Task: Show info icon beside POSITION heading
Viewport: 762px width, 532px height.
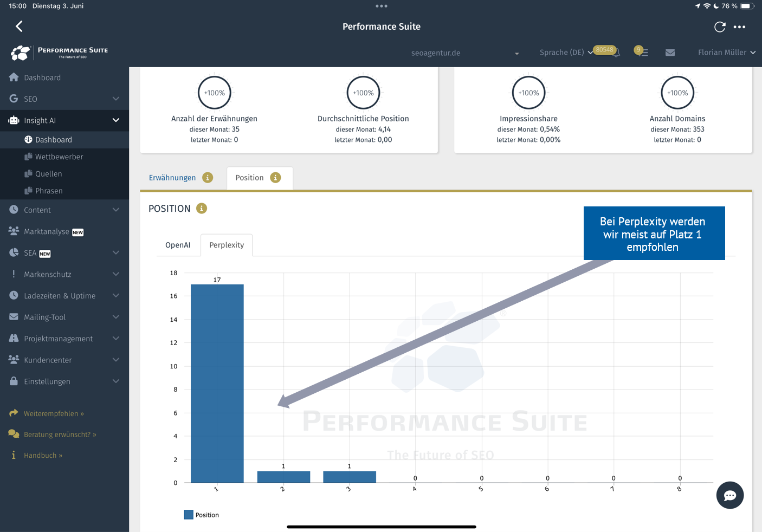Action: point(202,209)
